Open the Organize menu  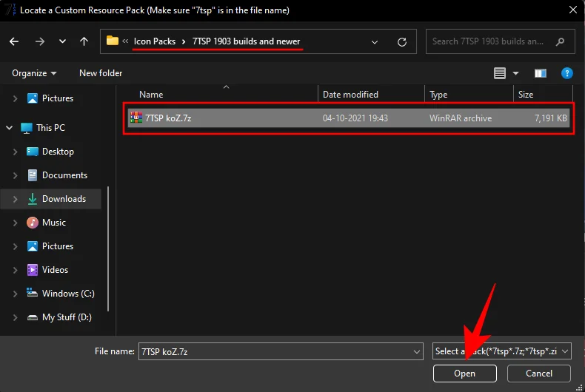34,73
